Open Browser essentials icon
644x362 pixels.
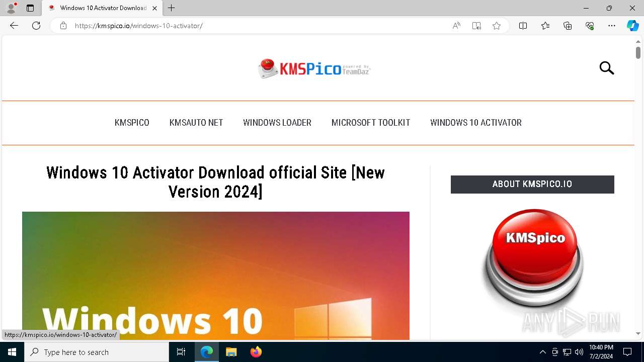tap(590, 26)
